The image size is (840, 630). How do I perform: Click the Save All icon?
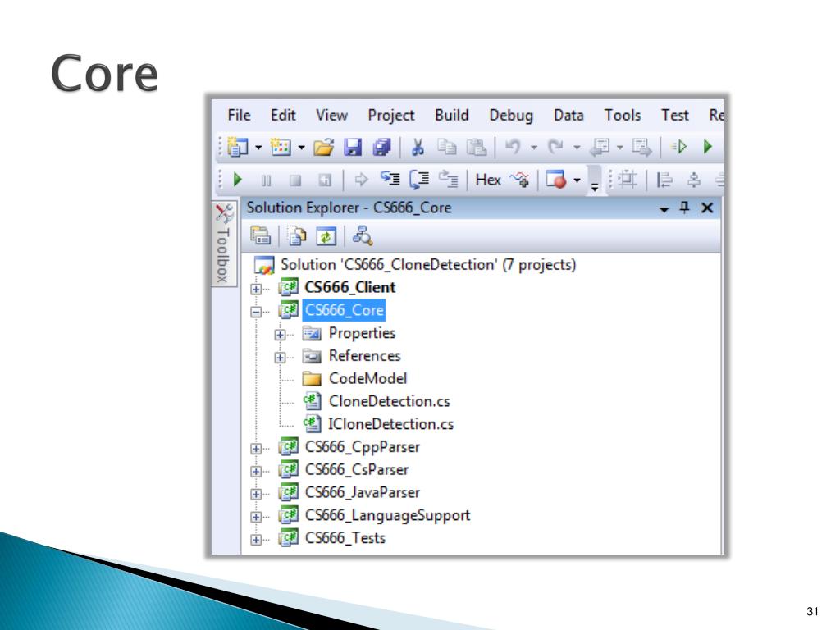(381, 146)
